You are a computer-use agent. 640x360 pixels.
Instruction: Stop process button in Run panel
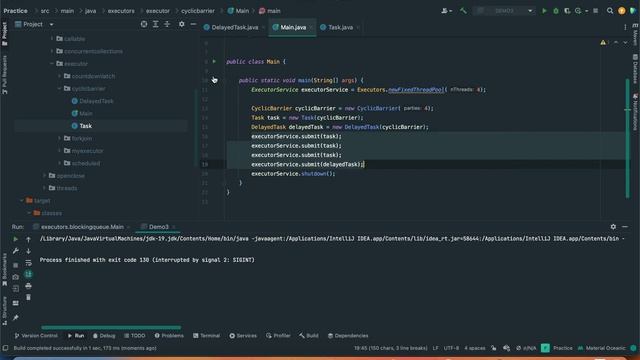(16, 265)
